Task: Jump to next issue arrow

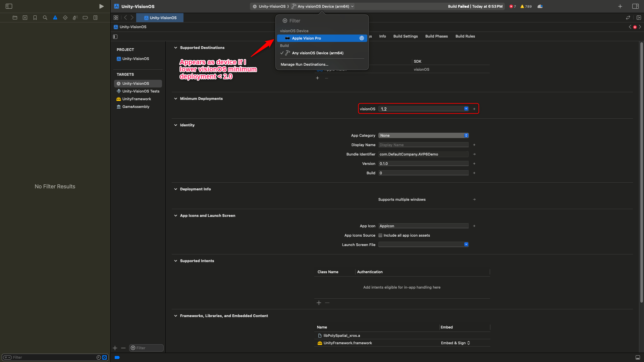Action: click(640, 27)
